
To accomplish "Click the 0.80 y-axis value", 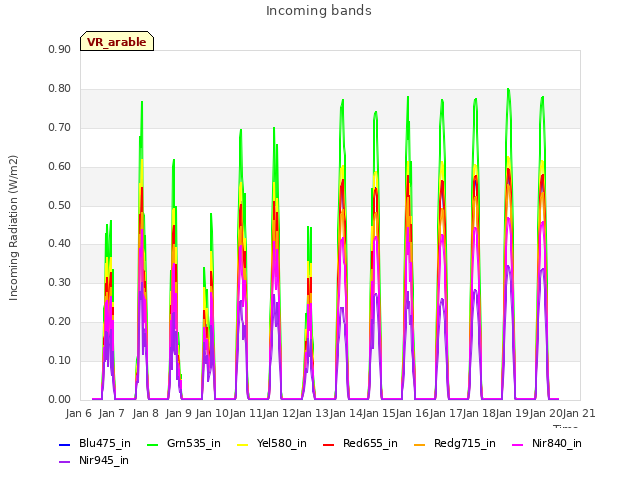I will point(60,89).
